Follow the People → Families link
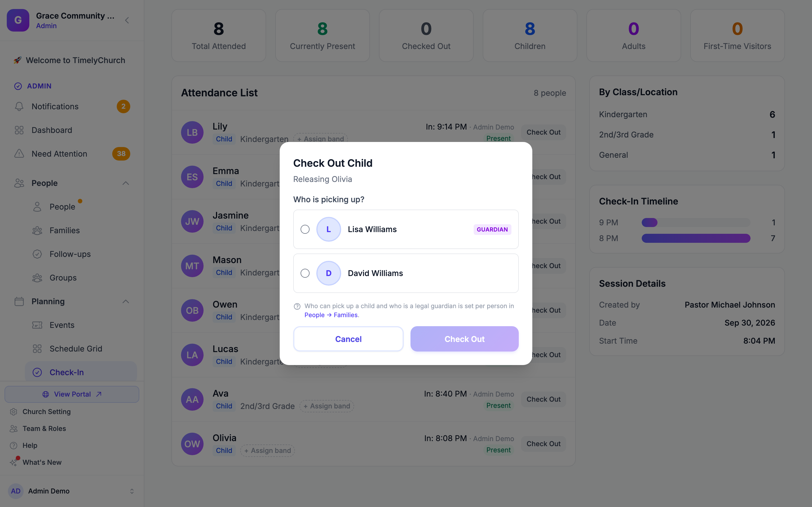The width and height of the screenshot is (812, 507). 331,315
